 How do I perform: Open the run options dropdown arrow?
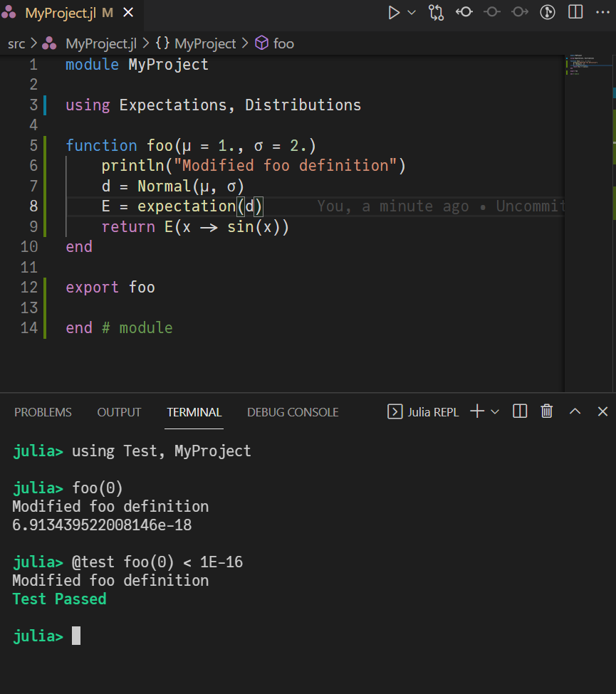click(412, 12)
